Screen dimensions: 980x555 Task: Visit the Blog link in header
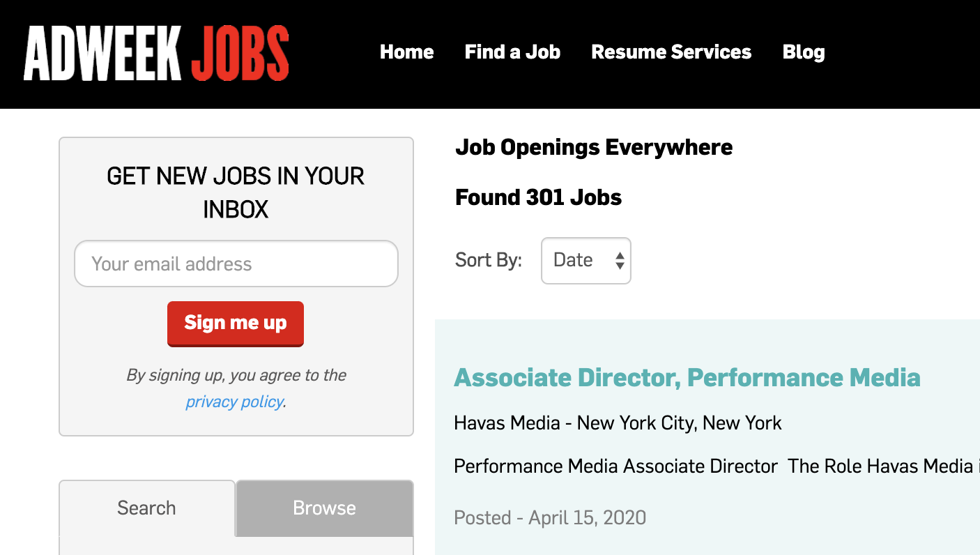(804, 52)
